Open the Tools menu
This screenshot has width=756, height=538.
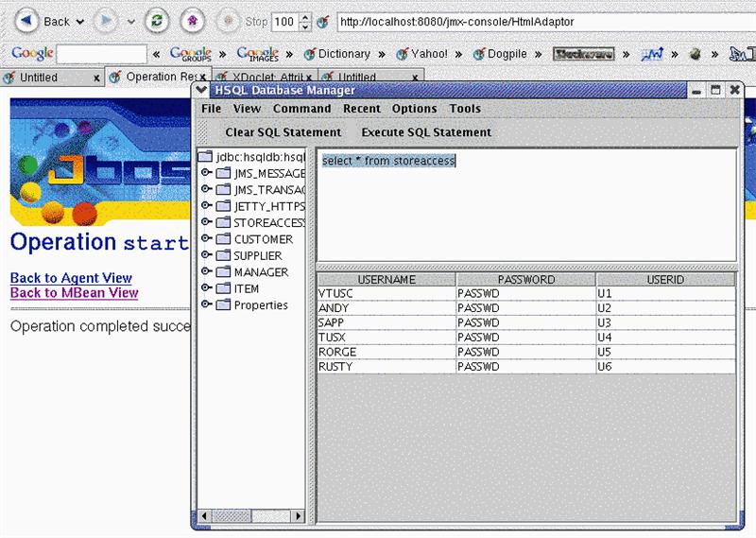click(465, 109)
